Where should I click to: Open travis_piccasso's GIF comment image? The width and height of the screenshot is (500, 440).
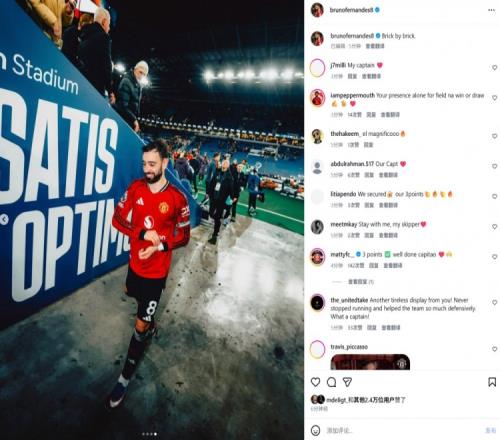pos(370,362)
